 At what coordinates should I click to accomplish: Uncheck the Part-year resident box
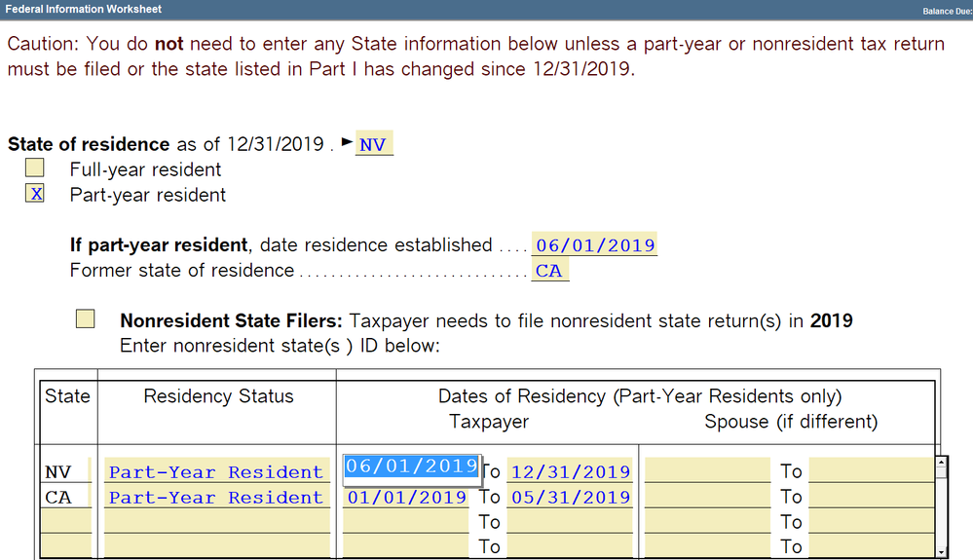click(35, 194)
